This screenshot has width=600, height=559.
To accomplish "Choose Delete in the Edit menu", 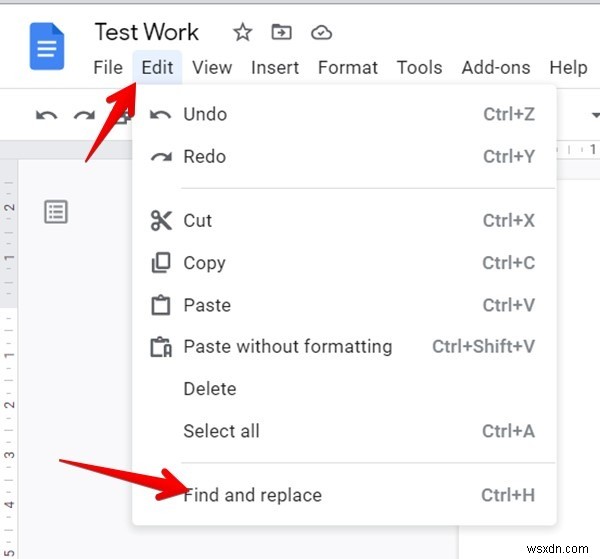I will [x=210, y=389].
